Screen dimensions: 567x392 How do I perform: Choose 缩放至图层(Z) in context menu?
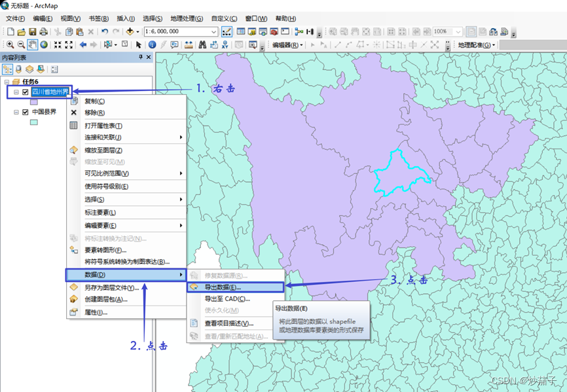(x=126, y=151)
